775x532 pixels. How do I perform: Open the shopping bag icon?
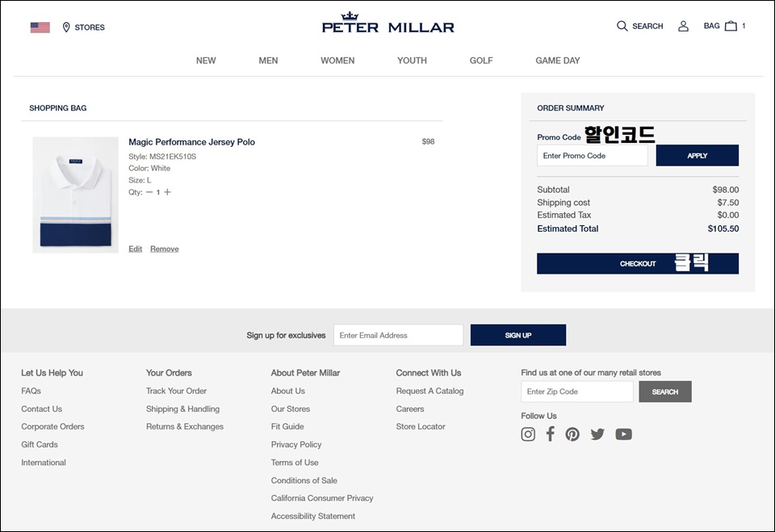tap(731, 26)
